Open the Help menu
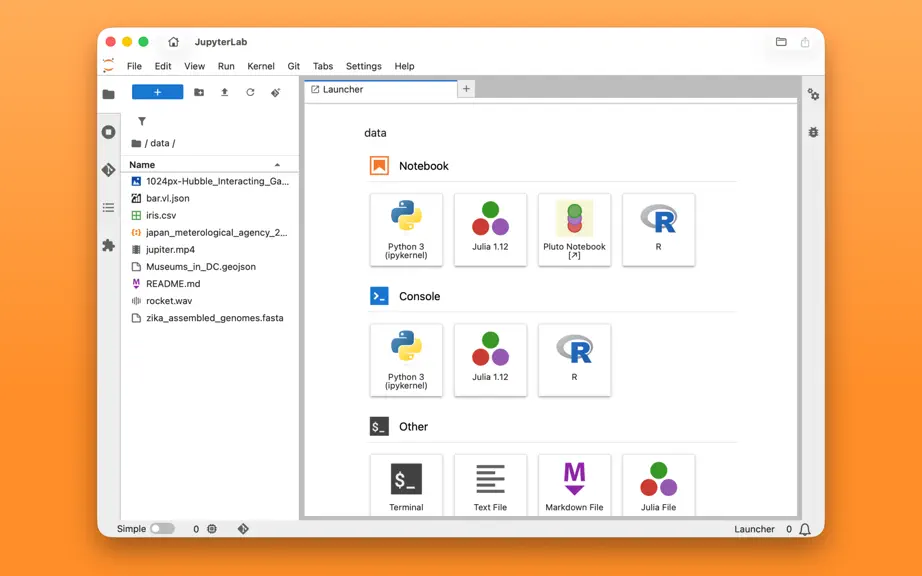This screenshot has width=922, height=576. (404, 66)
